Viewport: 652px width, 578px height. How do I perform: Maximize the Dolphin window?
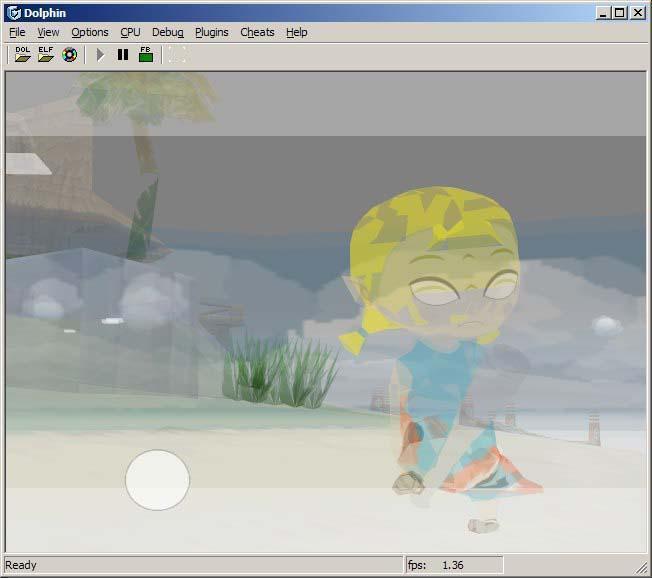[x=619, y=12]
